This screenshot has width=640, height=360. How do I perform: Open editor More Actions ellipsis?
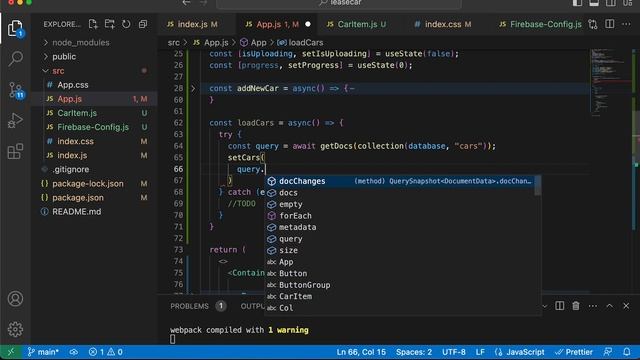coord(626,24)
